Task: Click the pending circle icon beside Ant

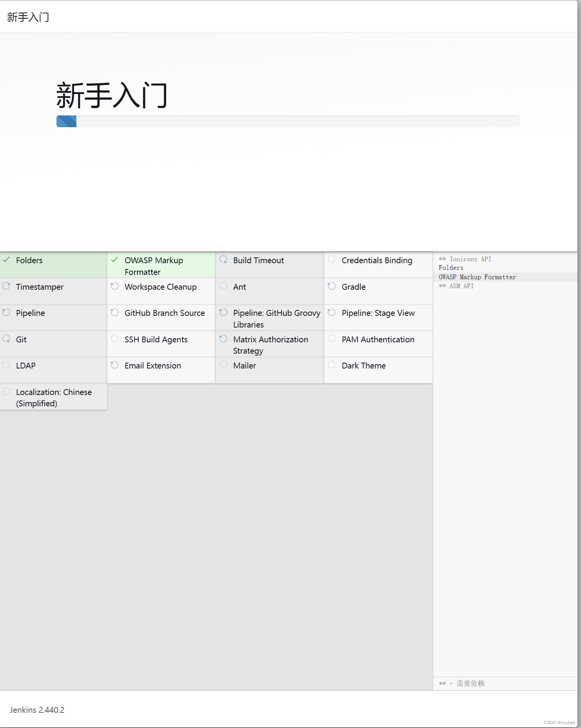Action: (223, 286)
